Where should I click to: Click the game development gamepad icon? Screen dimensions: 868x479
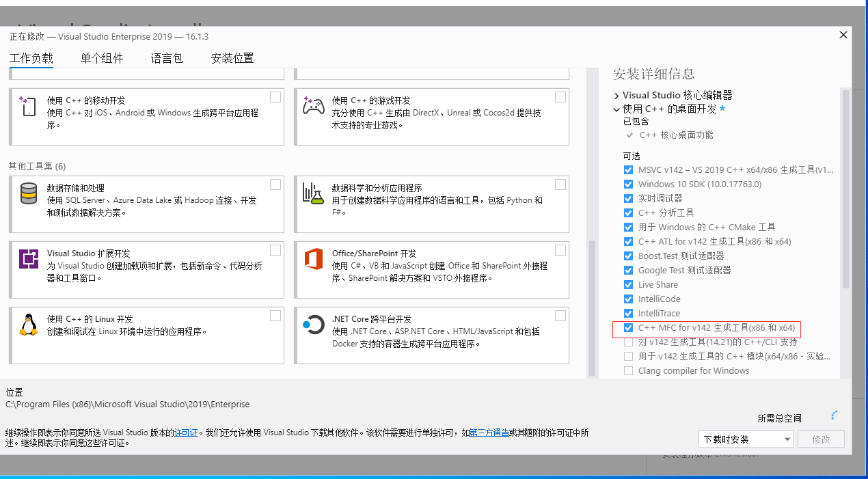(313, 107)
